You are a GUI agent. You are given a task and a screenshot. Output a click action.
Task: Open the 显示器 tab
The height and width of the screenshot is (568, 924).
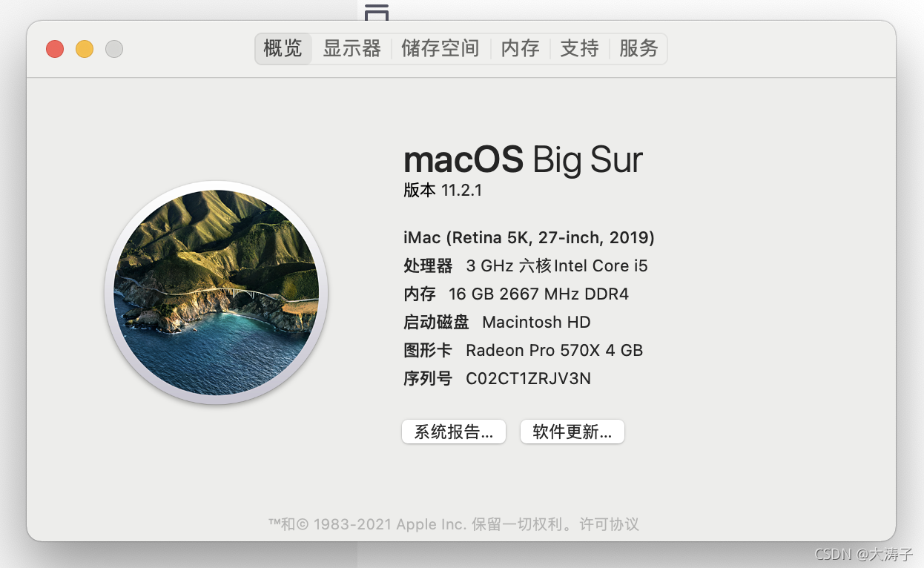point(352,49)
